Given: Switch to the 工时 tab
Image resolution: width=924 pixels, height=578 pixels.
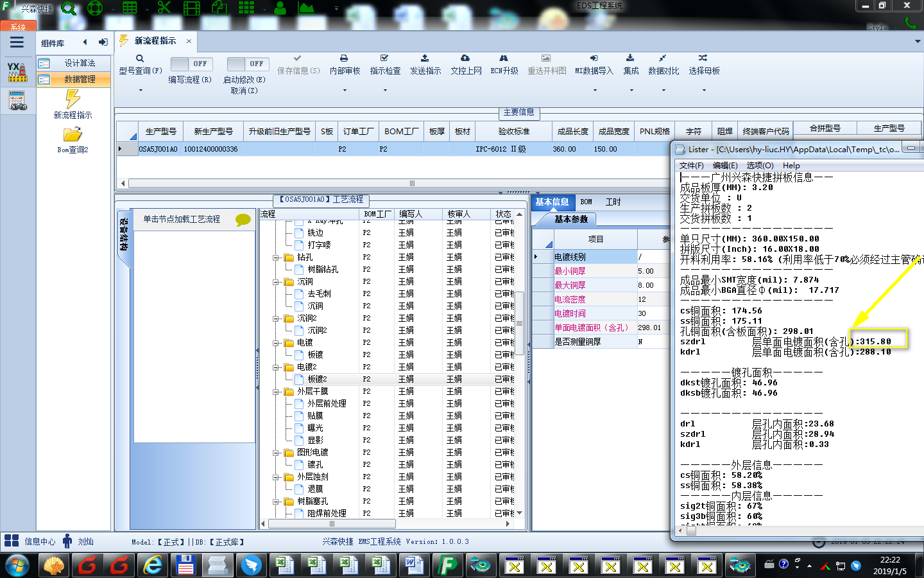Looking at the screenshot, I should [x=613, y=202].
